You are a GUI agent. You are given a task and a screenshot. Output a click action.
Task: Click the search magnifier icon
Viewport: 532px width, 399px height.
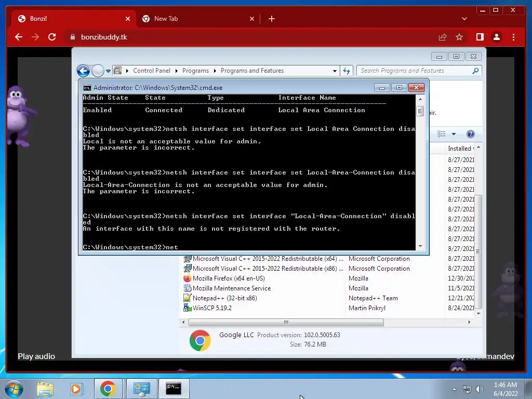(475, 71)
